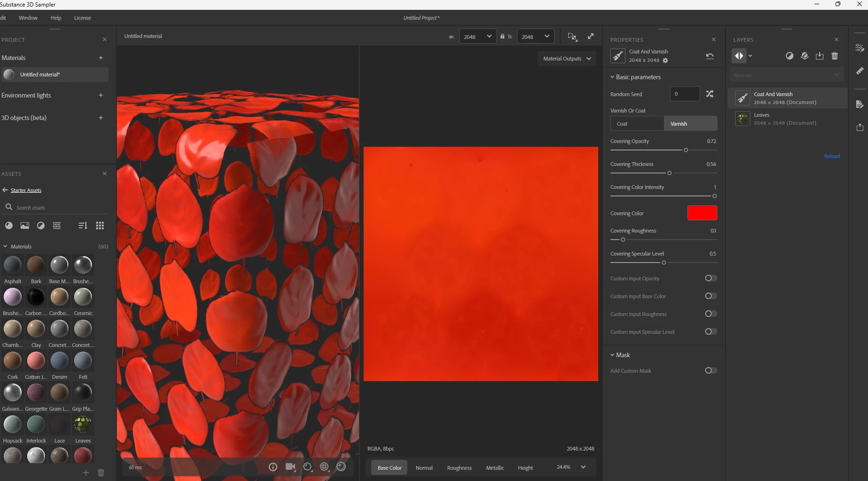The width and height of the screenshot is (868, 481).
Task: Click the Search assets field
Action: (x=55, y=207)
